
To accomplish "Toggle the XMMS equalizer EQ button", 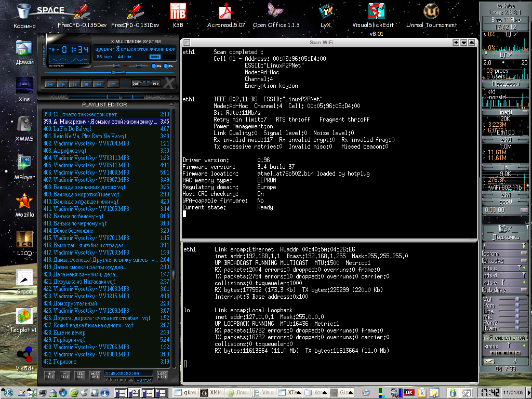I will click(153, 66).
